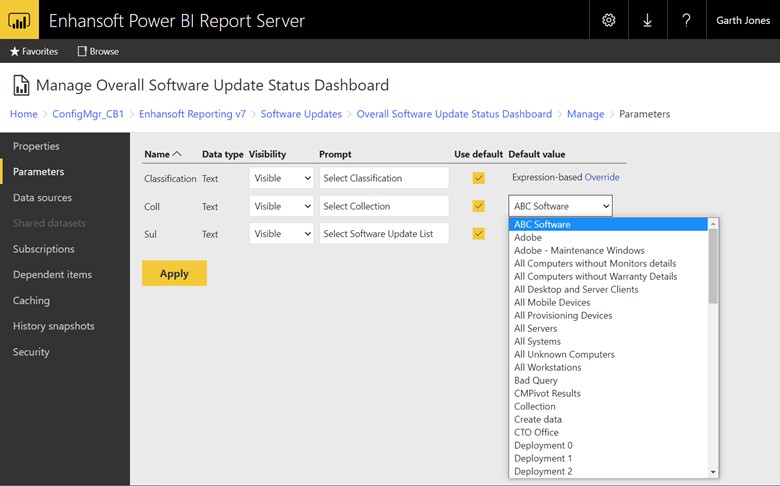Image resolution: width=780 pixels, height=486 pixels.
Task: Open Visibility dropdown for Classification
Action: pyautogui.click(x=281, y=178)
